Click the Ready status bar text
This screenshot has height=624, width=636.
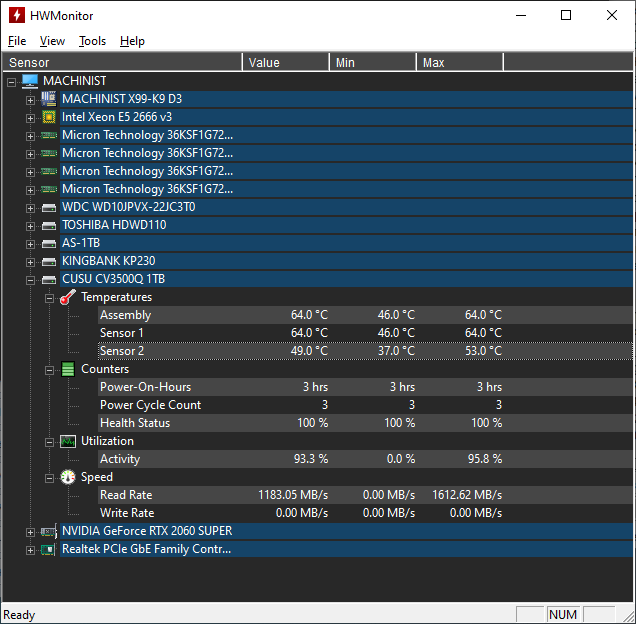tap(19, 615)
